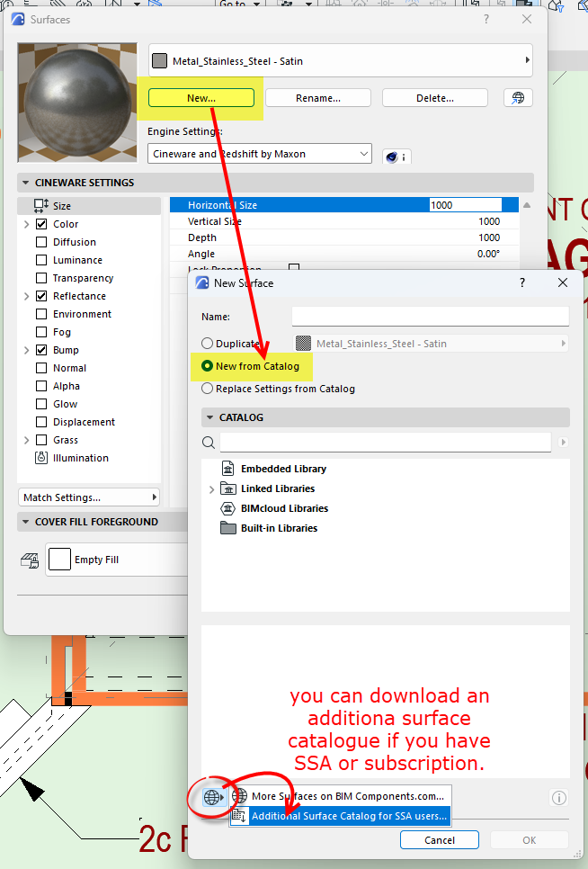Enable the Fog checkbox

coord(41,332)
